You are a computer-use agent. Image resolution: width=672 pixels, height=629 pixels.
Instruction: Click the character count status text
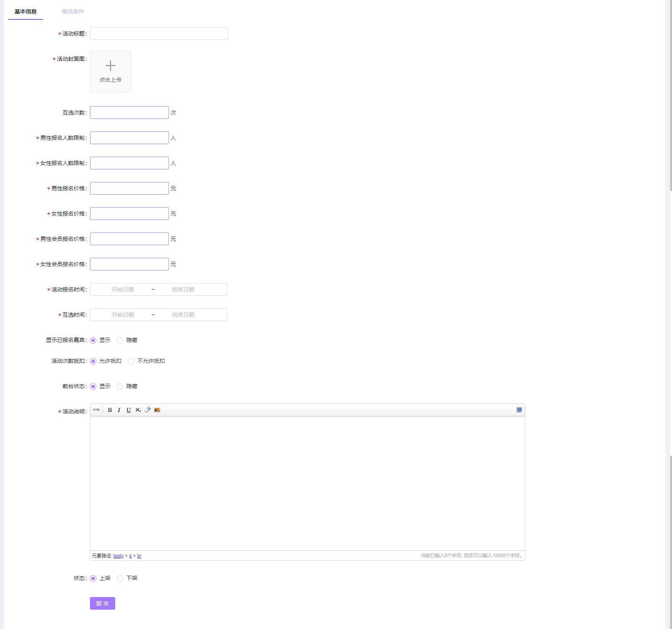(x=472, y=556)
